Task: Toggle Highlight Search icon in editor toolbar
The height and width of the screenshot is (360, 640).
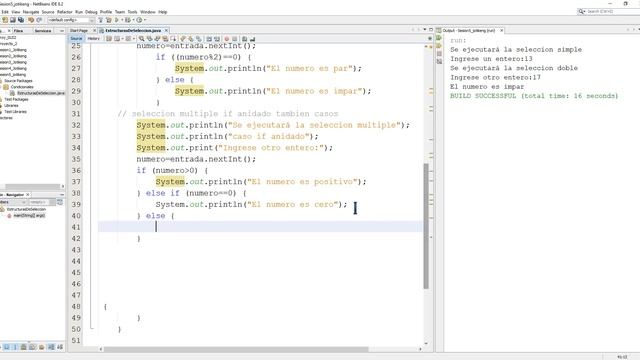Action: click(x=165, y=39)
